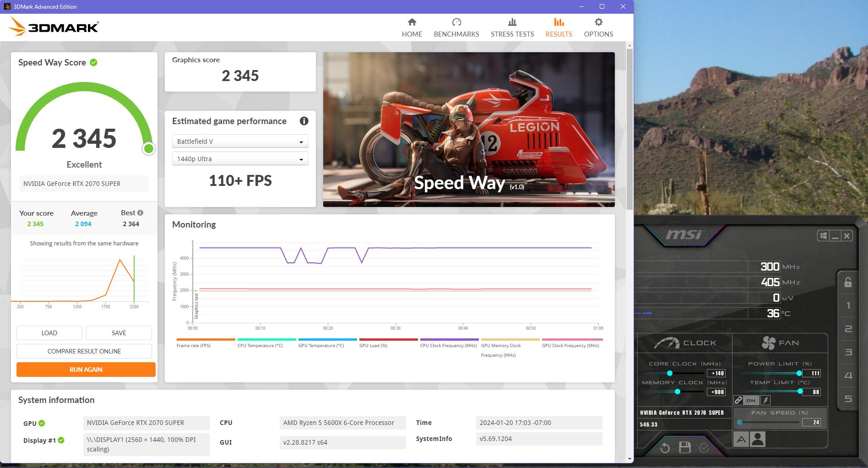Click the auto fan A button
The height and width of the screenshot is (468, 868).
pyautogui.click(x=741, y=440)
